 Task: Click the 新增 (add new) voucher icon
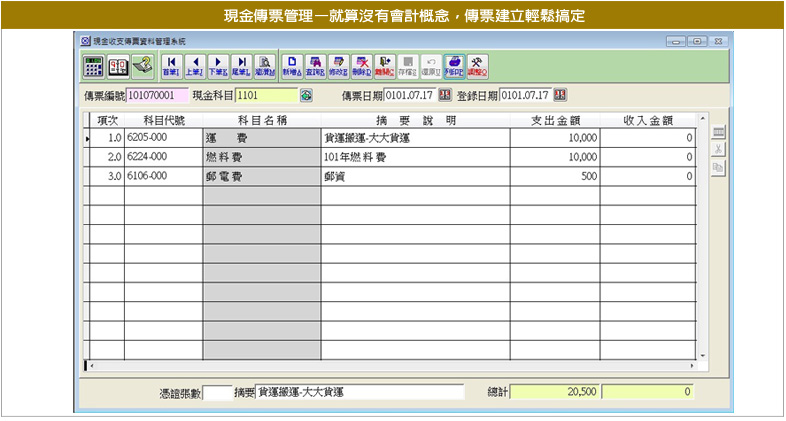click(291, 66)
